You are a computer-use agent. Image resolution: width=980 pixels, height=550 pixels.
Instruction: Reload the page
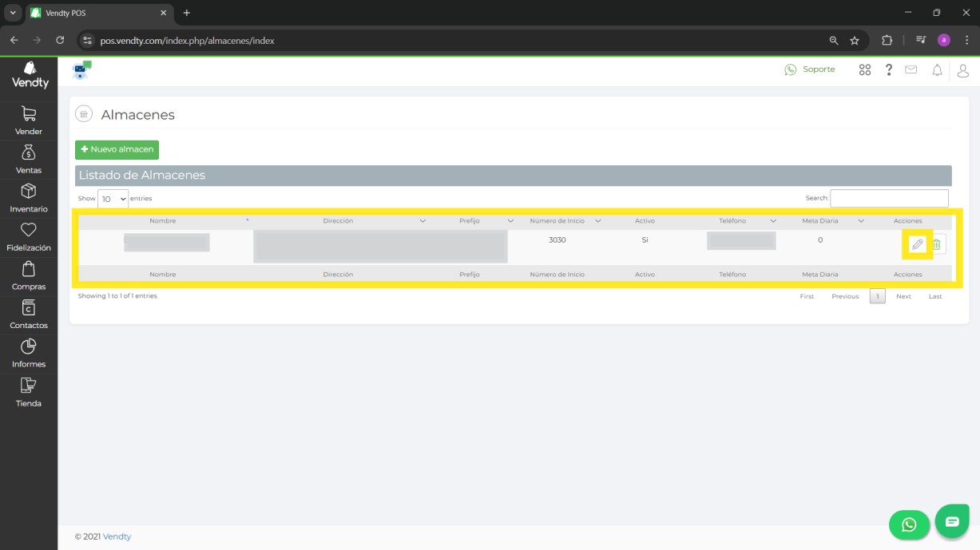(60, 40)
